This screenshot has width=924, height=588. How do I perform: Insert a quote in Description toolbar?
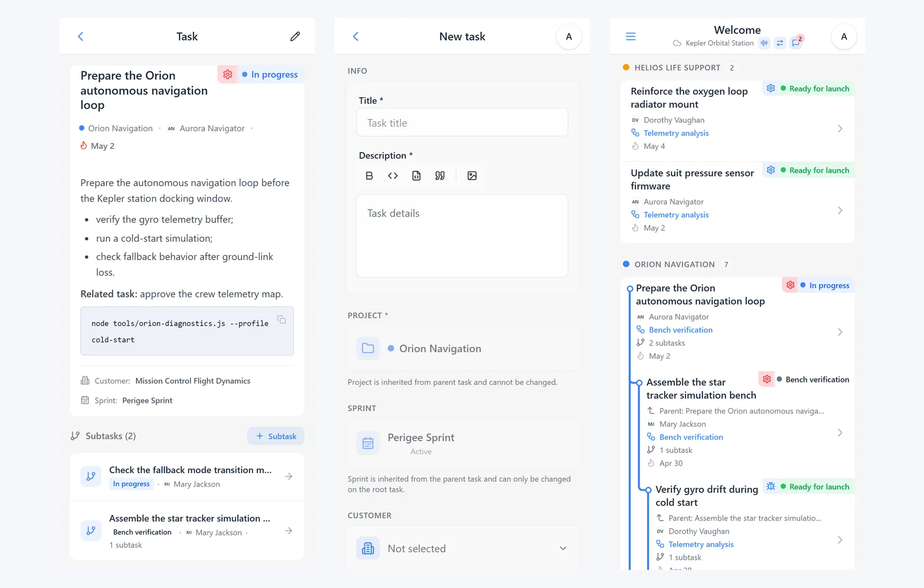click(440, 176)
